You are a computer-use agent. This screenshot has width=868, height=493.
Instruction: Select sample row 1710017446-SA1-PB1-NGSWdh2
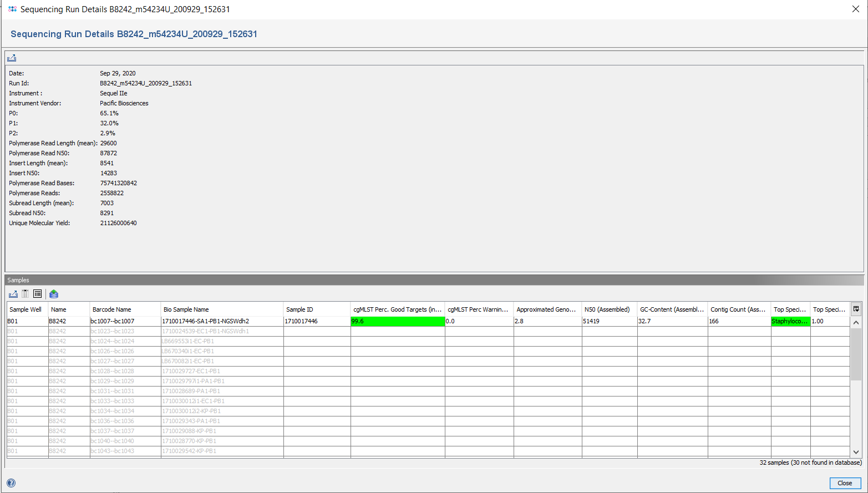click(x=205, y=321)
